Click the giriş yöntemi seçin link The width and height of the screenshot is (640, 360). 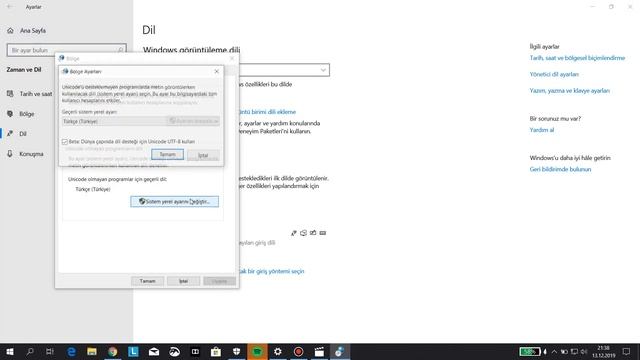pos(272,271)
